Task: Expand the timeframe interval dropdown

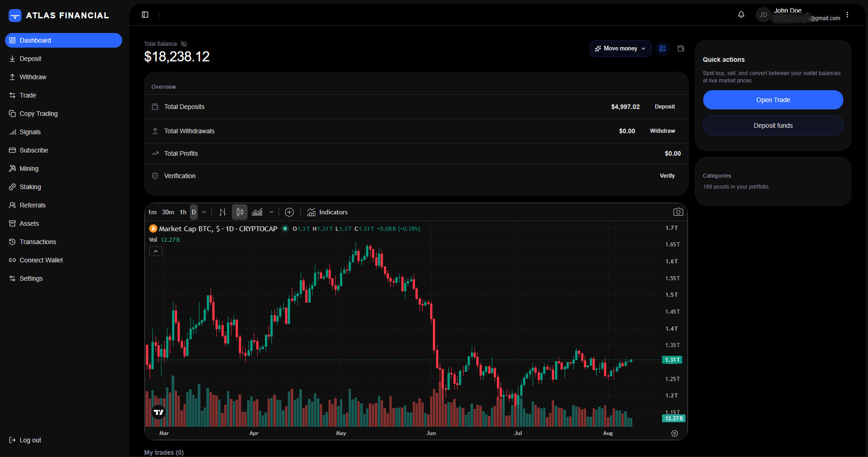Action: point(204,212)
